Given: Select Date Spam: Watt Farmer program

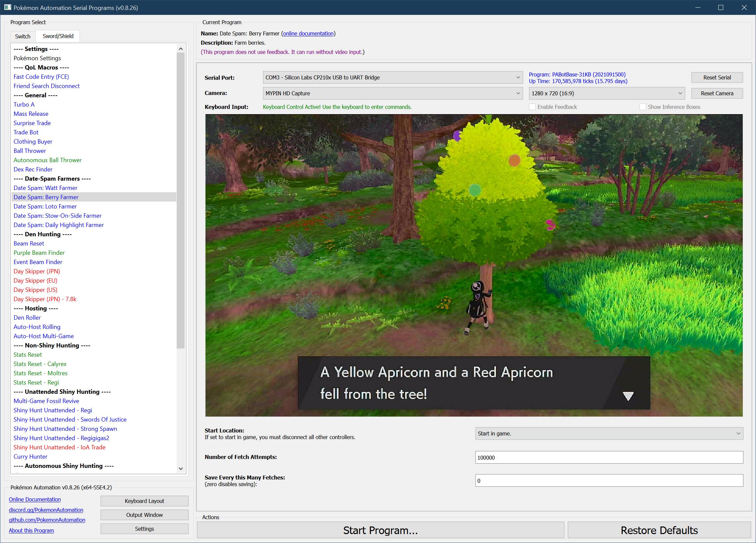Looking at the screenshot, I should pos(45,188).
